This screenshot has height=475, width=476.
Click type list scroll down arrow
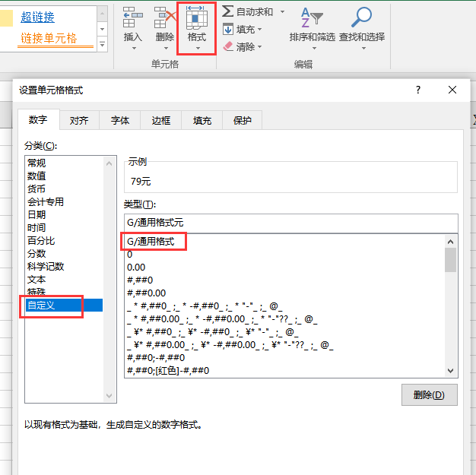[450, 371]
